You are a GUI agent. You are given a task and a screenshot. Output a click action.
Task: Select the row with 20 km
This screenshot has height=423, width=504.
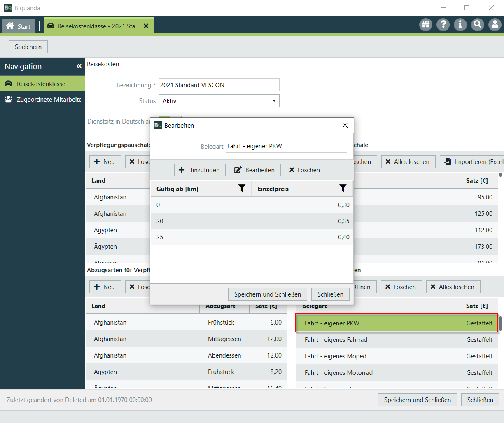point(252,221)
